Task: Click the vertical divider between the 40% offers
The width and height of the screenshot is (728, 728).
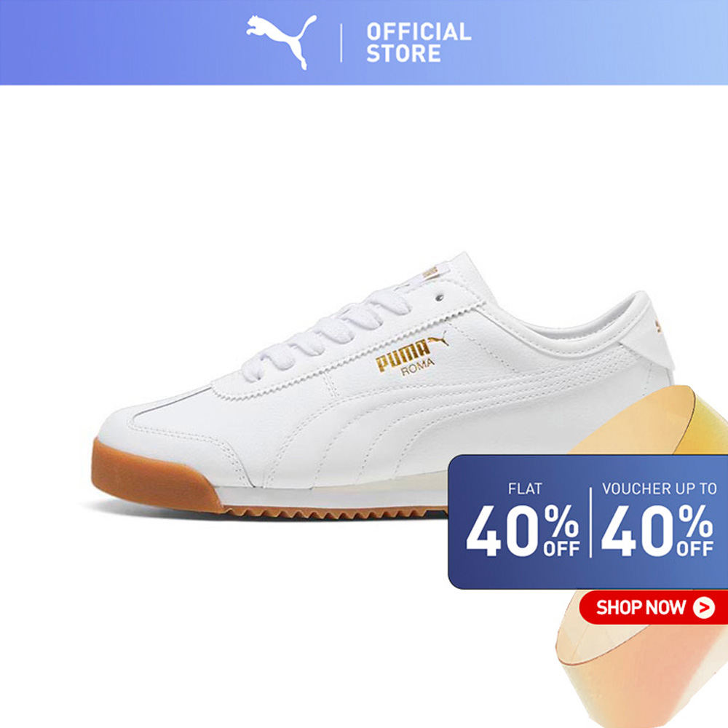Action: (590, 522)
